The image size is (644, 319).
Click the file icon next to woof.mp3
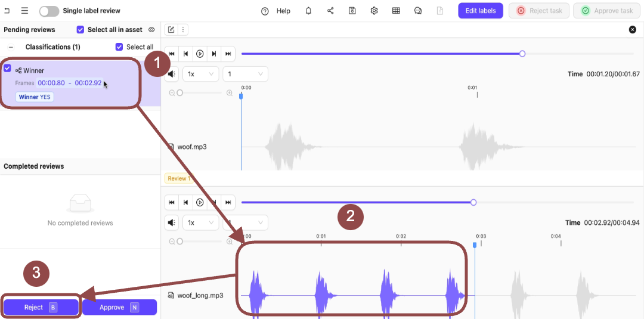click(171, 147)
